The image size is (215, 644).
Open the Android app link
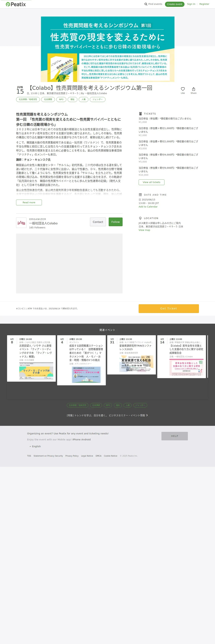click(86, 440)
